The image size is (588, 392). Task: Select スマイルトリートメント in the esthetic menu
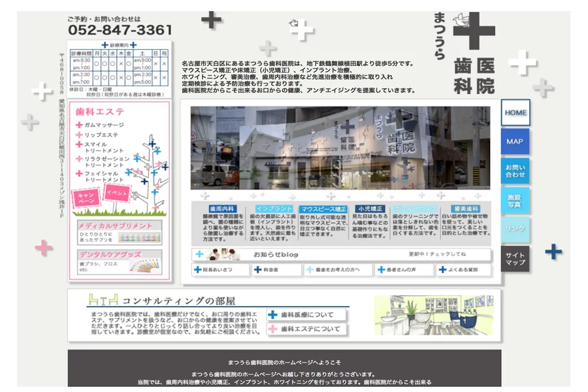point(100,147)
